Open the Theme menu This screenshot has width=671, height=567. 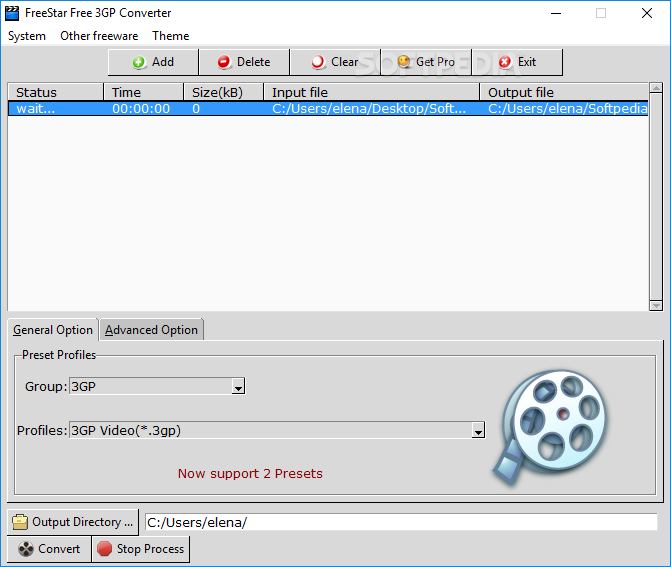coord(170,36)
